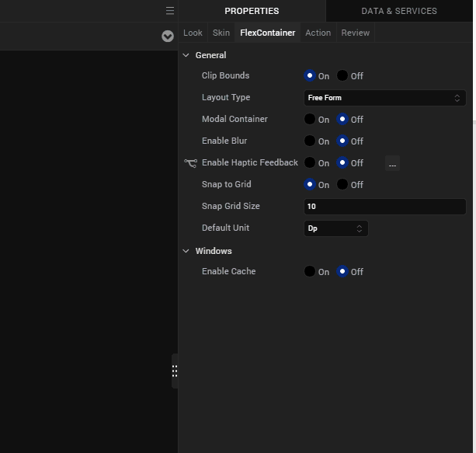Switch to the Data & Services tab
This screenshot has width=476, height=453.
click(399, 11)
